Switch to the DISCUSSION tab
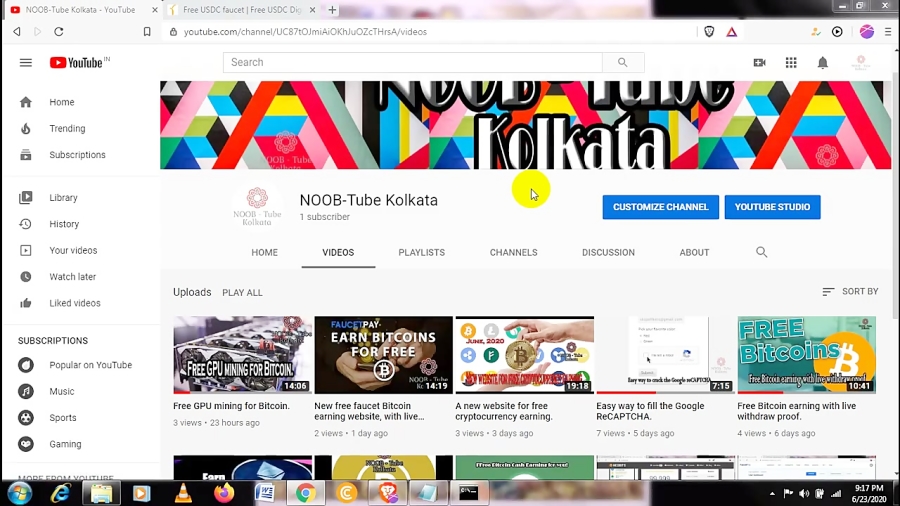The height and width of the screenshot is (506, 900). (x=608, y=252)
